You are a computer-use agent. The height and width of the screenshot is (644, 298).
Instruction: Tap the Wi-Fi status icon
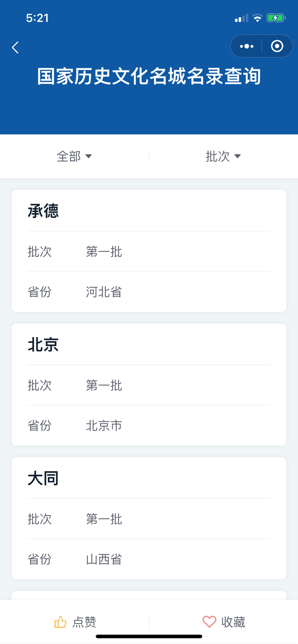click(257, 18)
